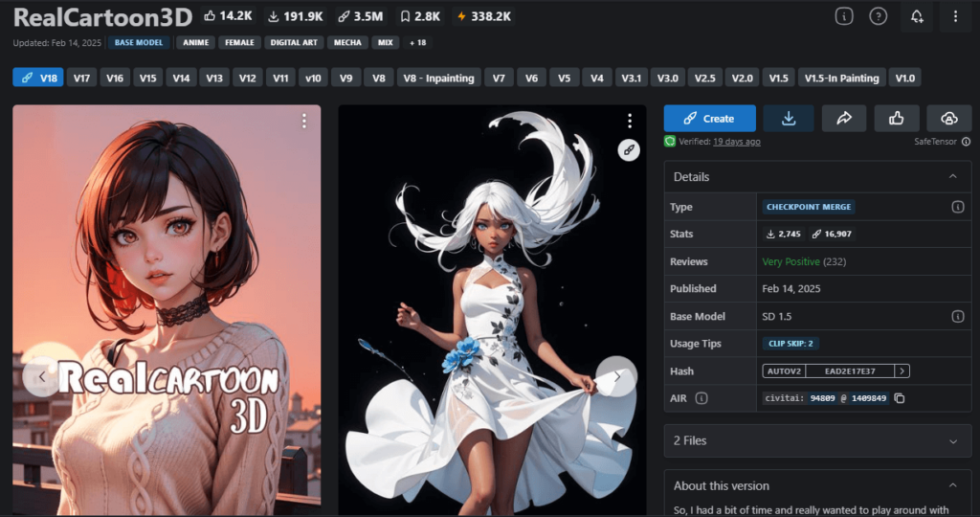The image size is (980, 517).
Task: Click info icon in the Base Model row
Action: 957,316
